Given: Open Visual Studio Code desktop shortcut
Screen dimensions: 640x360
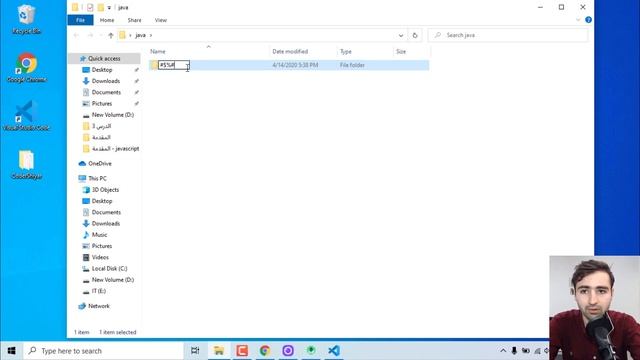Looking at the screenshot, I should click(26, 116).
